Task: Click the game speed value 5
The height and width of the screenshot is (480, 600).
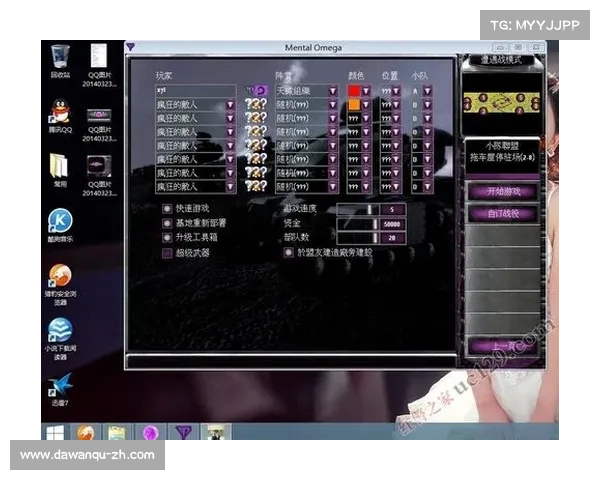Action: [x=392, y=209]
